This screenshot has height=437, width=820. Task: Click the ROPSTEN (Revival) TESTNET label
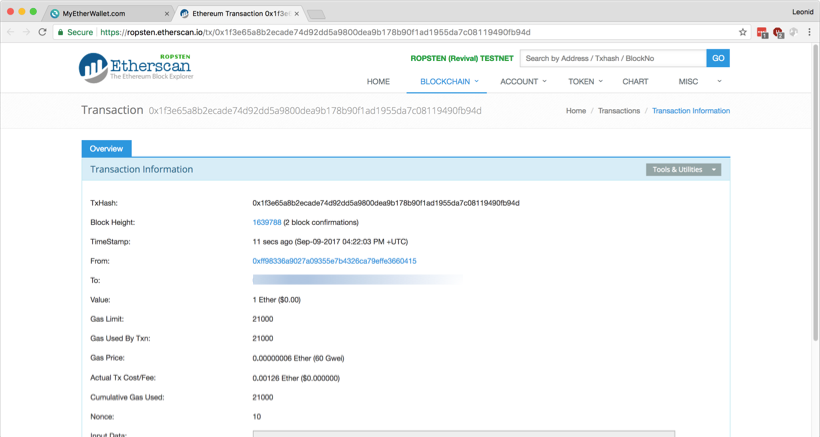462,58
